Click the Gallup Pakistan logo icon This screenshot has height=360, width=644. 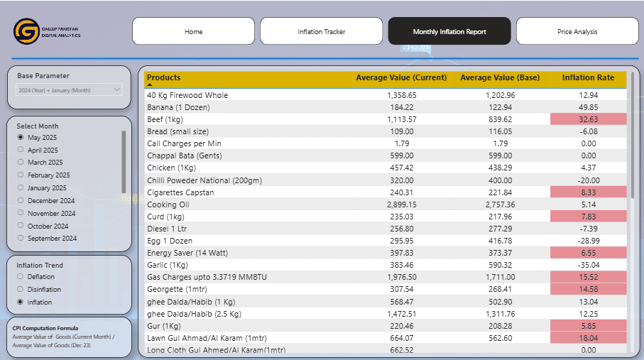[27, 31]
